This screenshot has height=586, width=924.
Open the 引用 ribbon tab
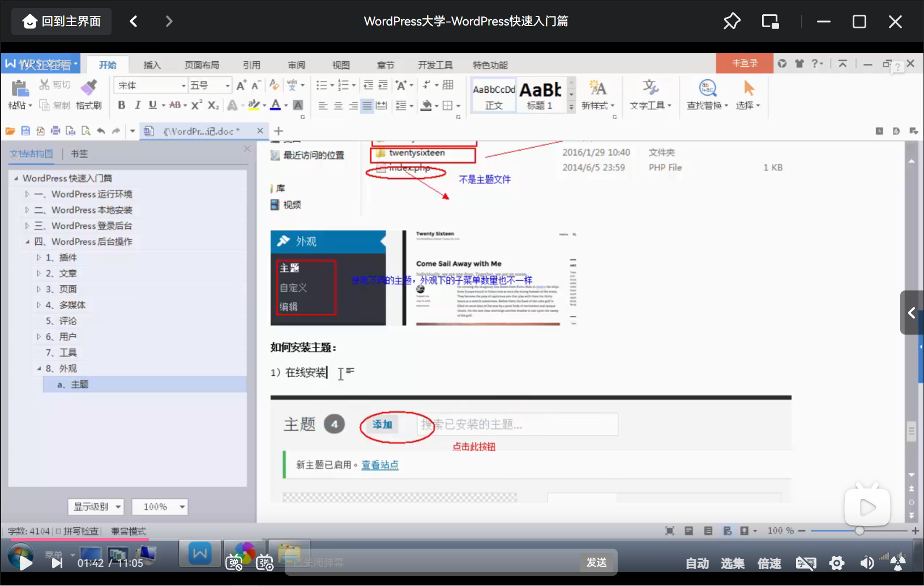(x=252, y=65)
